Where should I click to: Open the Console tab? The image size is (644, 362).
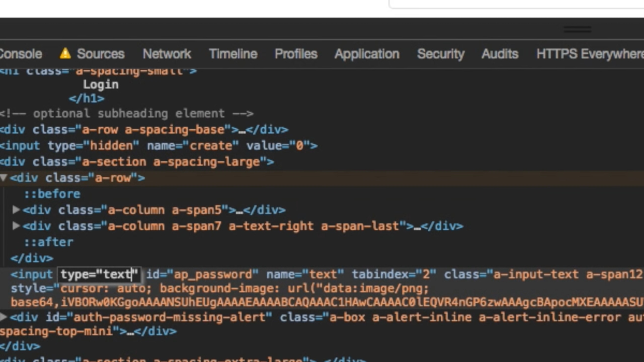[21, 54]
